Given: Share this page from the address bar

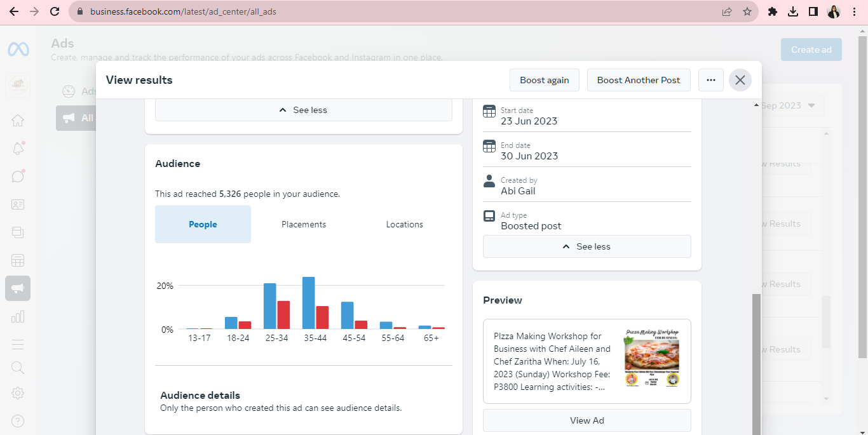Looking at the screenshot, I should pos(727,11).
